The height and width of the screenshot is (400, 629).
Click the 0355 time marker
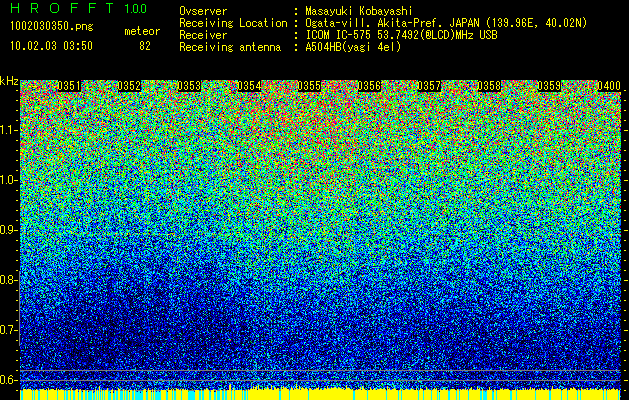[309, 86]
